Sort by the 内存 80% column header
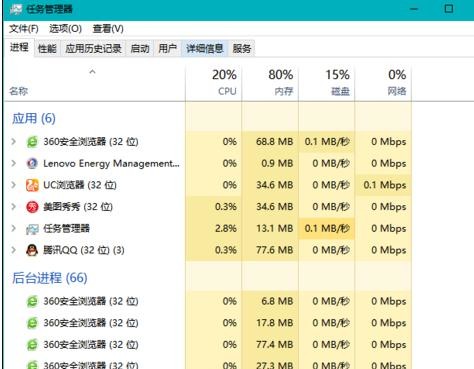This screenshot has width=474, height=369. (270, 83)
